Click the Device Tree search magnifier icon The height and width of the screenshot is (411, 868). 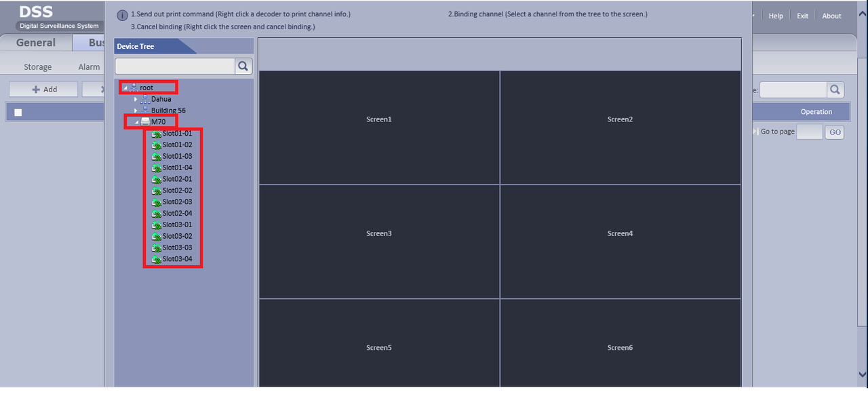click(x=243, y=66)
